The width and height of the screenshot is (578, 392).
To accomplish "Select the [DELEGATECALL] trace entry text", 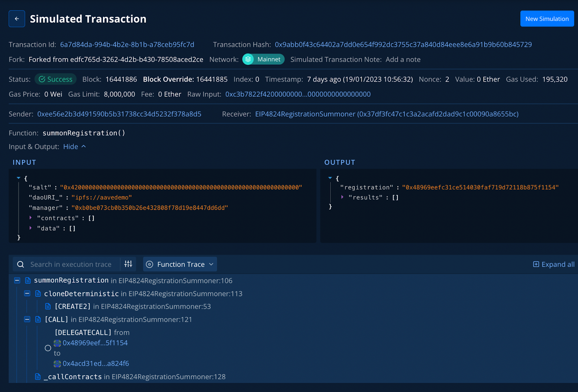I will click(83, 332).
